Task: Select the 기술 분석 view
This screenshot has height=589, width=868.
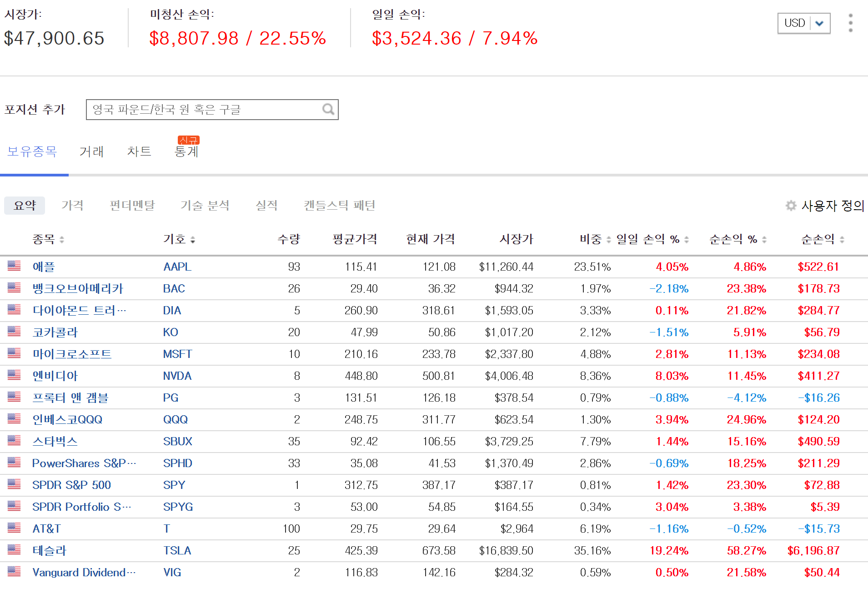Action: point(205,206)
